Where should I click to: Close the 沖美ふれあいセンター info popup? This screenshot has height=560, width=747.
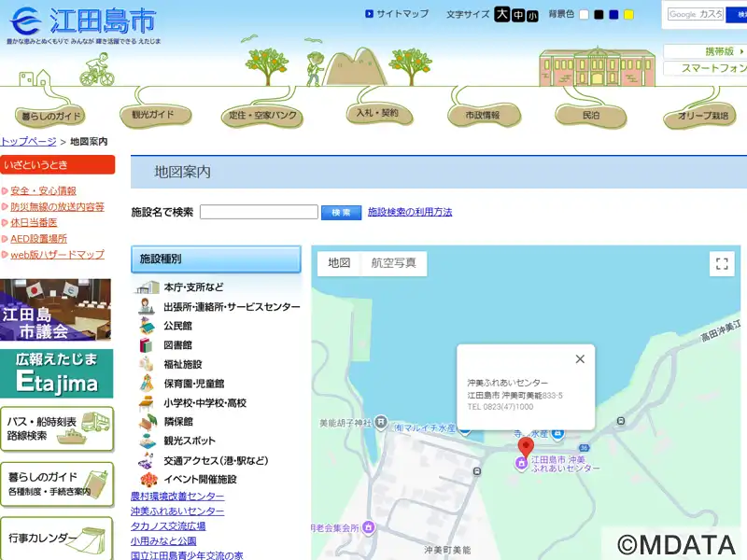[x=580, y=359]
